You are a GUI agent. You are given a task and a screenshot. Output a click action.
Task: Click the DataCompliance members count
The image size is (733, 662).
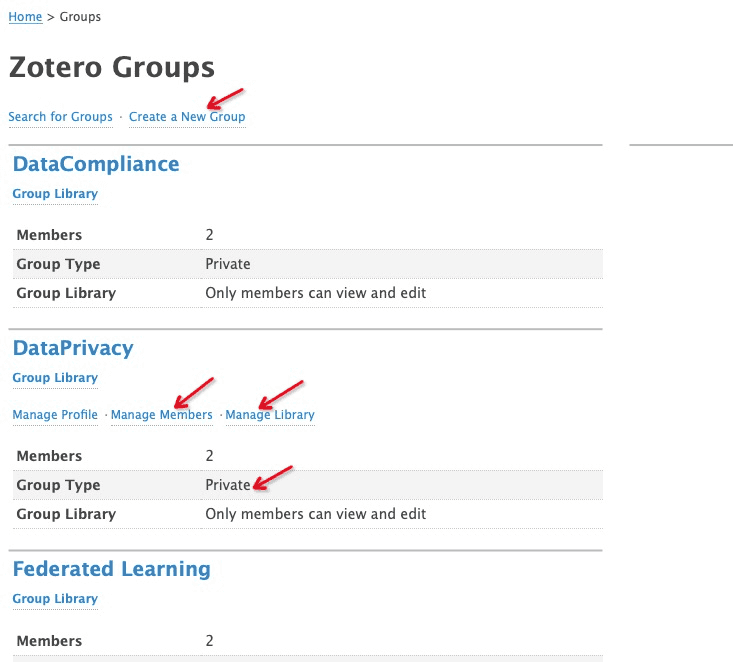209,235
